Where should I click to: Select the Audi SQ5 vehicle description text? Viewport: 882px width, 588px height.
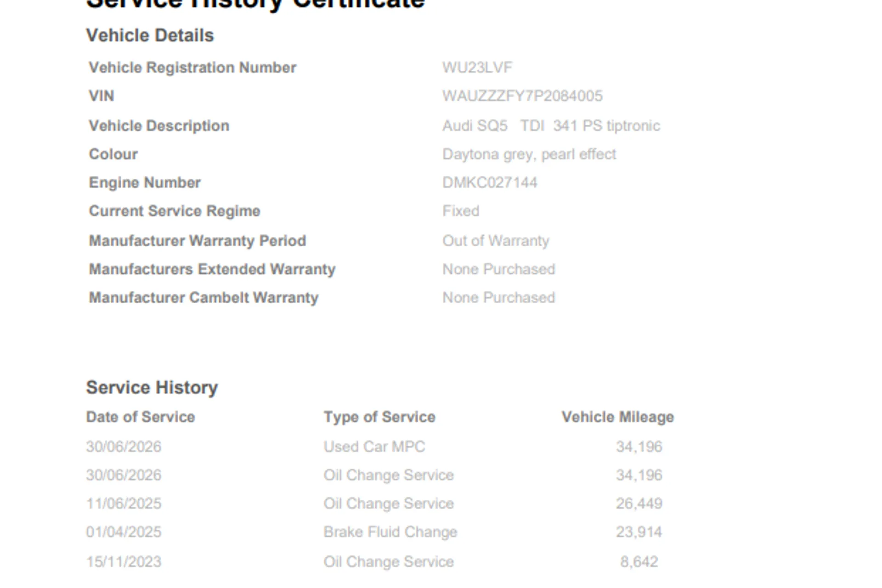[x=551, y=126]
